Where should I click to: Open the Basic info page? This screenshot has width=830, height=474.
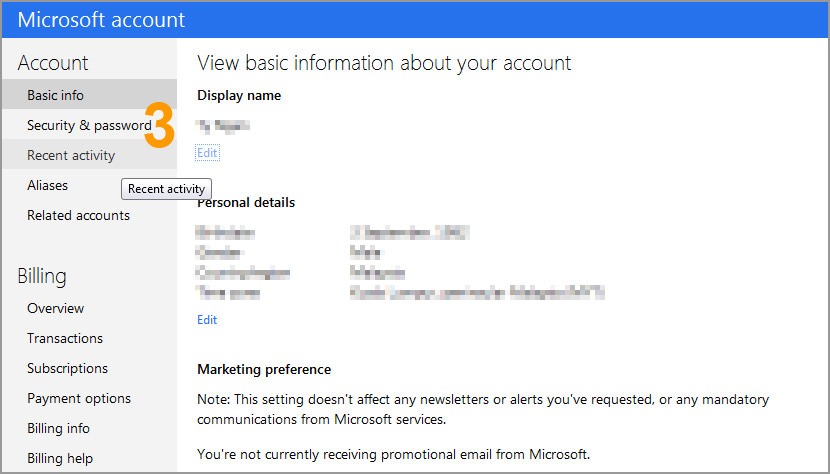(x=89, y=95)
